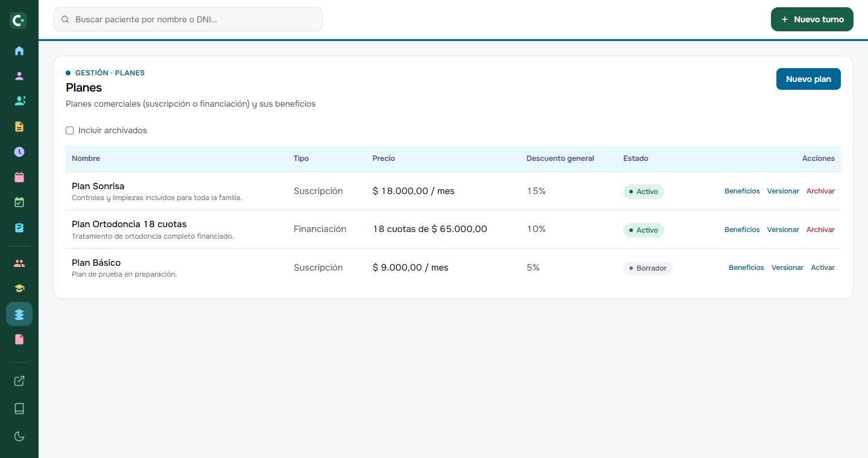Open Beneficios for Plan Básico
Viewport: 868px width, 458px height.
coord(746,268)
